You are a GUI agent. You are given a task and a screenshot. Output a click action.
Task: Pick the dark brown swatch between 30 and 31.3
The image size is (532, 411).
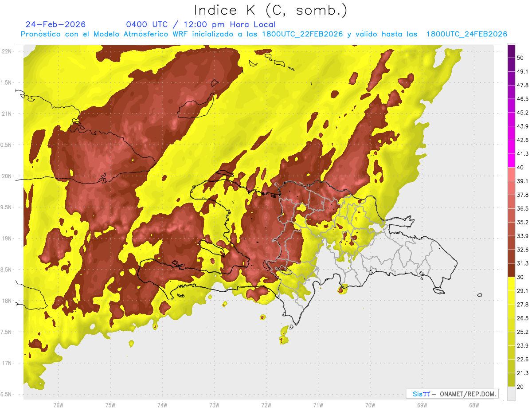[x=511, y=270]
